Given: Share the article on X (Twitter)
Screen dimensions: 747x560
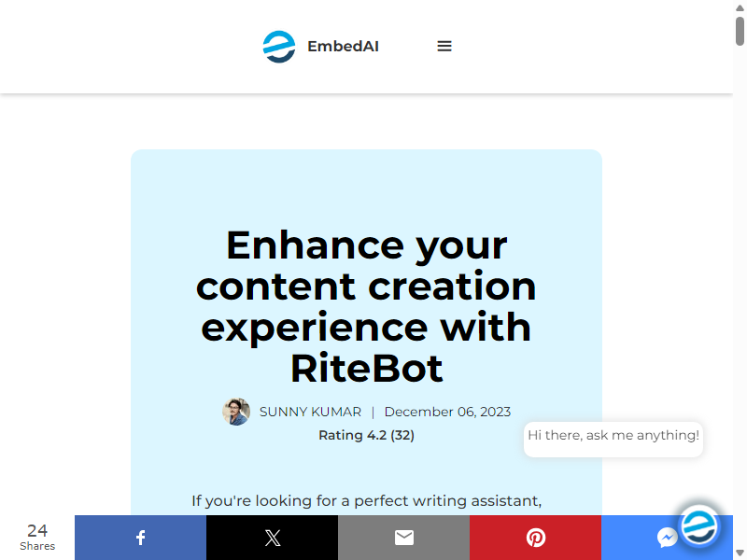Looking at the screenshot, I should click(272, 538).
